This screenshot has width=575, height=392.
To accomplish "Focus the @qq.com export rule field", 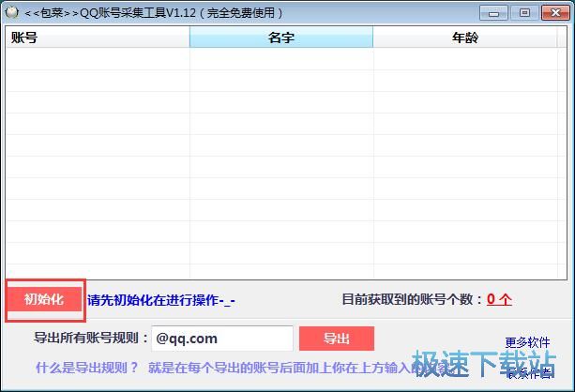I will [x=222, y=339].
